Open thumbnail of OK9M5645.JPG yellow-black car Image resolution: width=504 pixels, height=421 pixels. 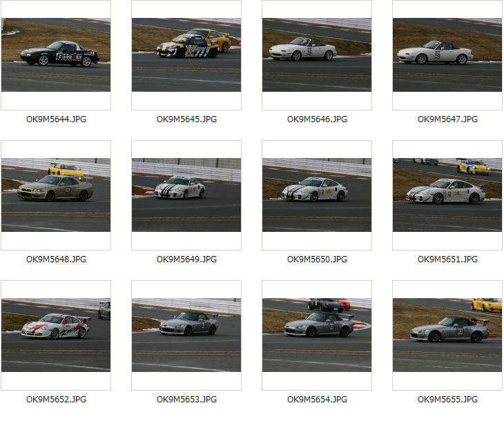click(x=186, y=55)
